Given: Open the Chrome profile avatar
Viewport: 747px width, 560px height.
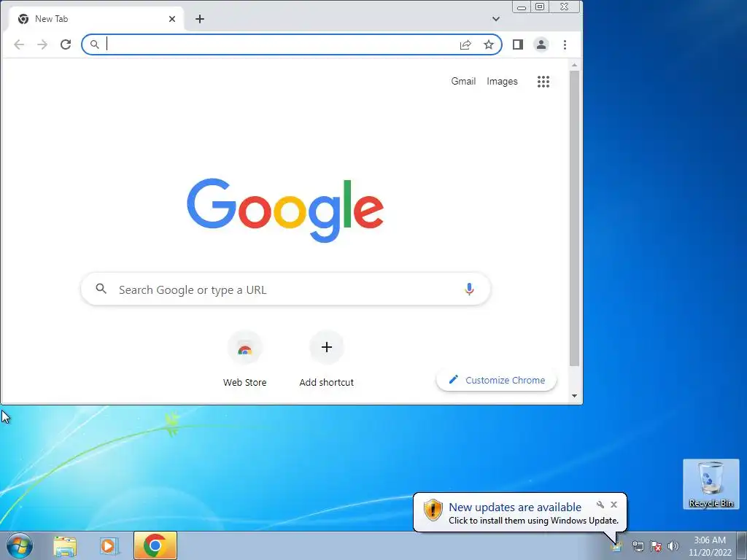Looking at the screenshot, I should click(x=541, y=44).
